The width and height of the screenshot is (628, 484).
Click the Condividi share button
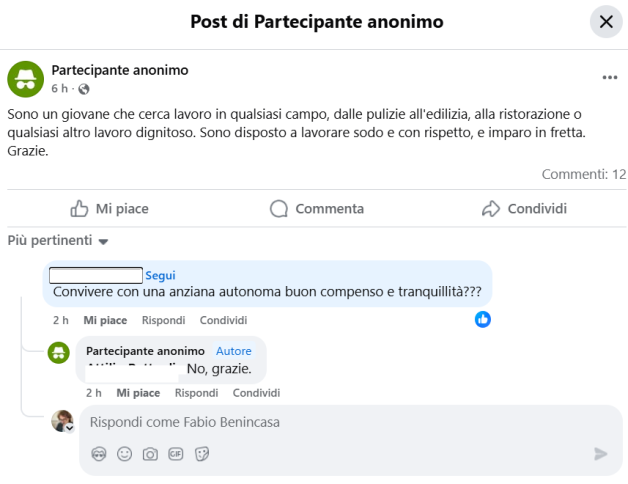click(523, 208)
